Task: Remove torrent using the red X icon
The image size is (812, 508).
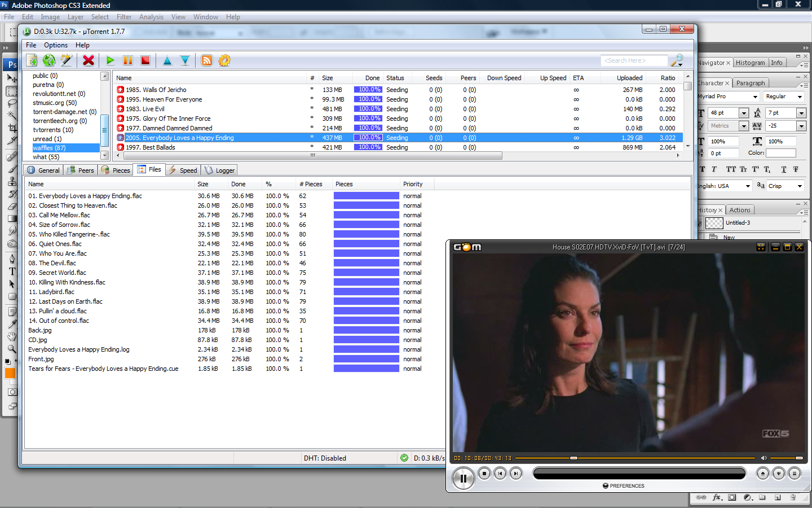Action: pos(89,60)
